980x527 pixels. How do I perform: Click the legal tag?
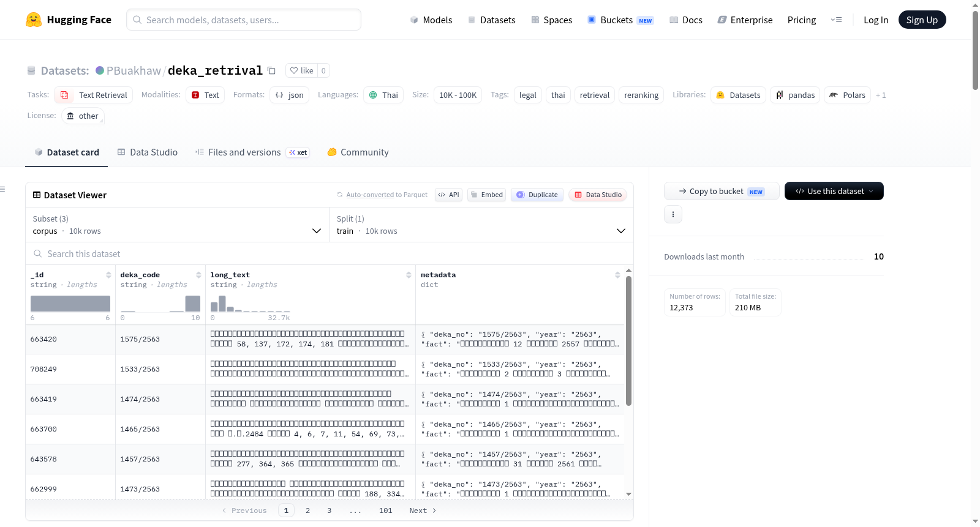click(527, 95)
